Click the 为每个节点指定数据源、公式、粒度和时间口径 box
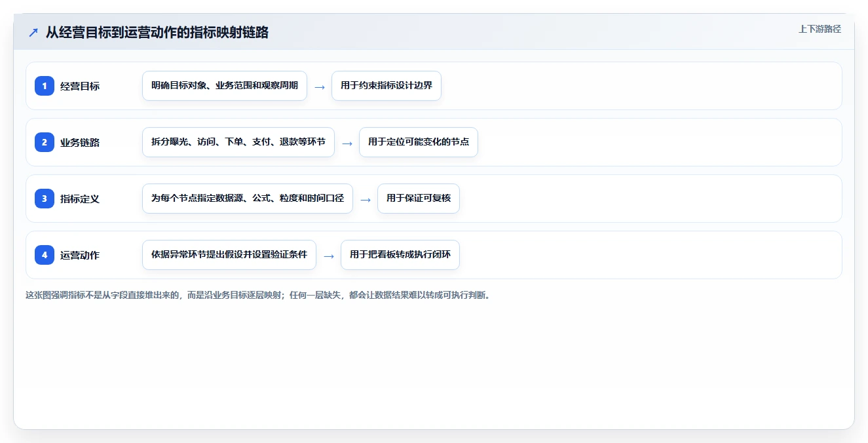Image resolution: width=868 pixels, height=443 pixels. [x=248, y=199]
